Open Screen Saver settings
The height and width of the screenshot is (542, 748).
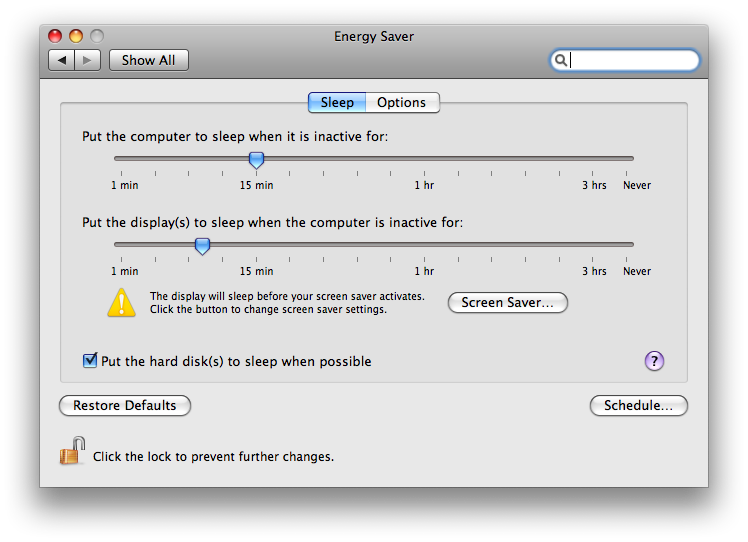(x=508, y=302)
